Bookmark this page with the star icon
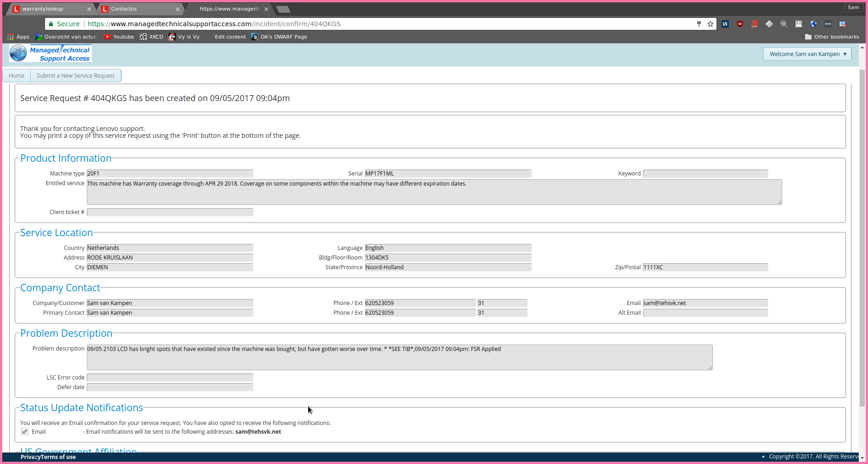The height and width of the screenshot is (464, 868). click(710, 24)
